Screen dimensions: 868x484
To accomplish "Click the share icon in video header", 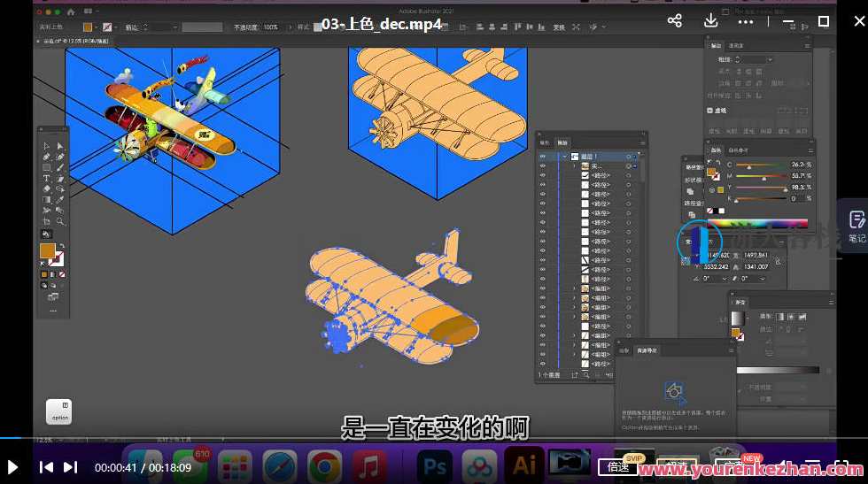I will (x=675, y=21).
